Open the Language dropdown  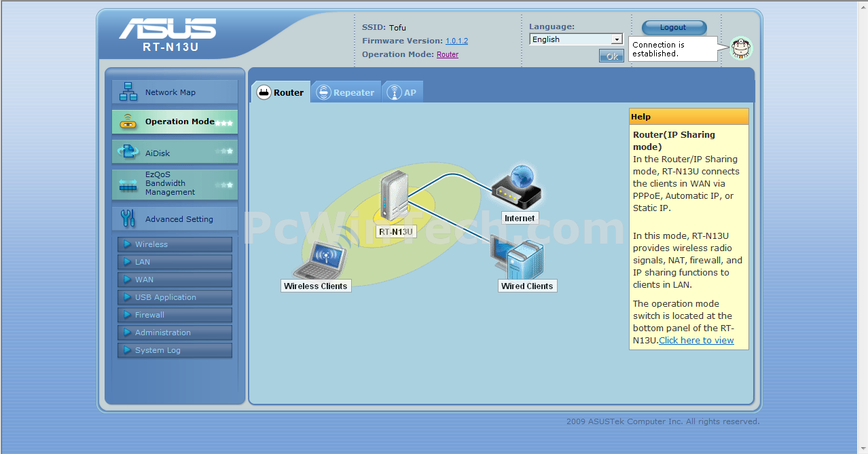point(576,39)
